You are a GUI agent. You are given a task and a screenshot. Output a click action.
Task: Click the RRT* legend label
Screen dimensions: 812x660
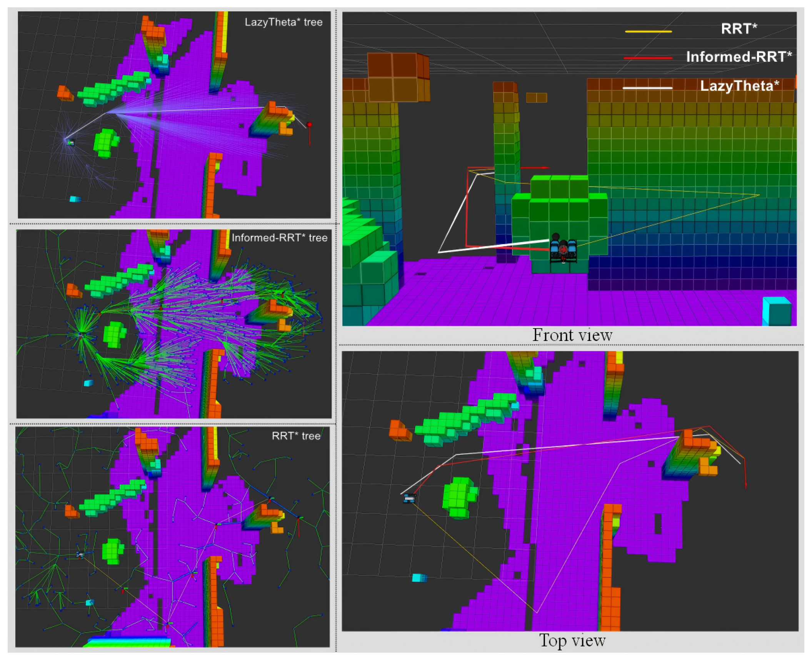pos(739,28)
